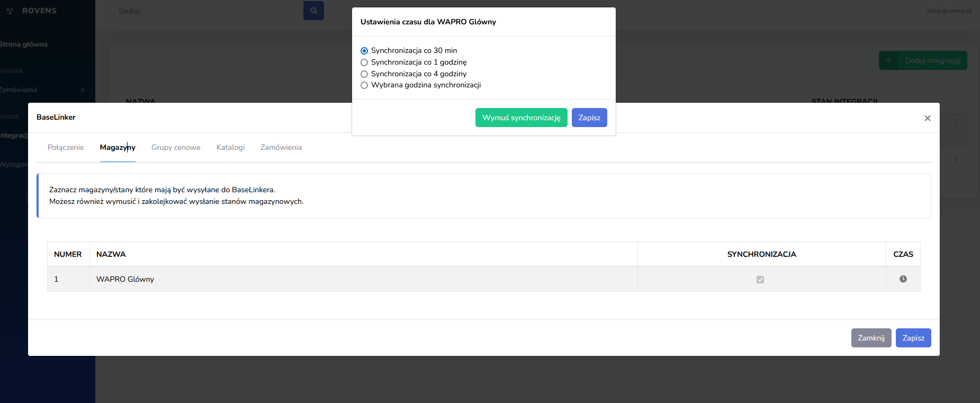Click Zamknij to close BaseLinker dialog

[871, 338]
